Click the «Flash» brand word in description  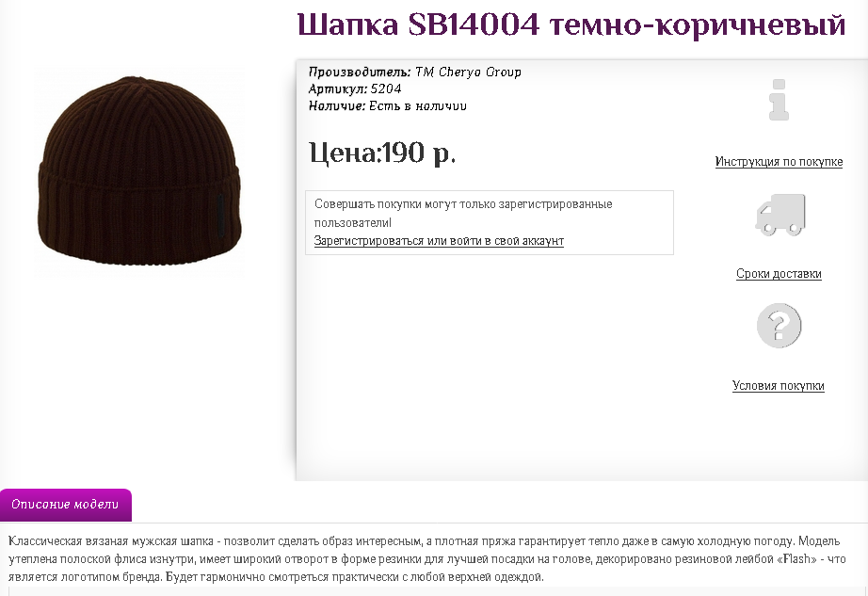pyautogui.click(x=797, y=559)
